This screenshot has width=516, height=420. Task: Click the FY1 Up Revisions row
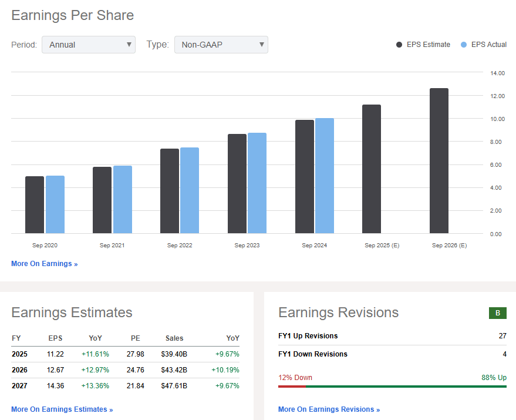pos(392,336)
